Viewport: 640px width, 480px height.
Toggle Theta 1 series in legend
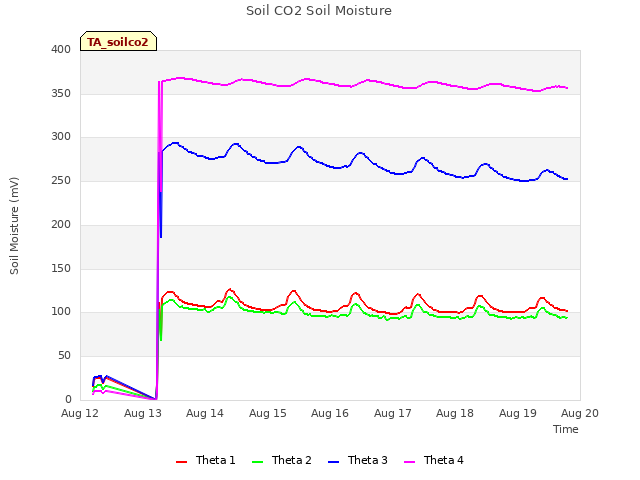(206, 460)
